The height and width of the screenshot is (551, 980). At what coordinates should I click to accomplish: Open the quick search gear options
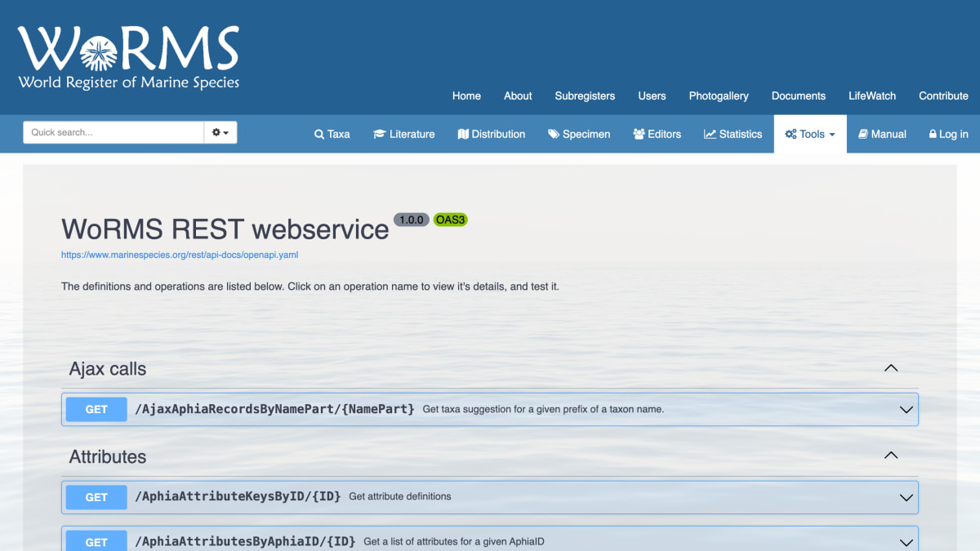220,132
